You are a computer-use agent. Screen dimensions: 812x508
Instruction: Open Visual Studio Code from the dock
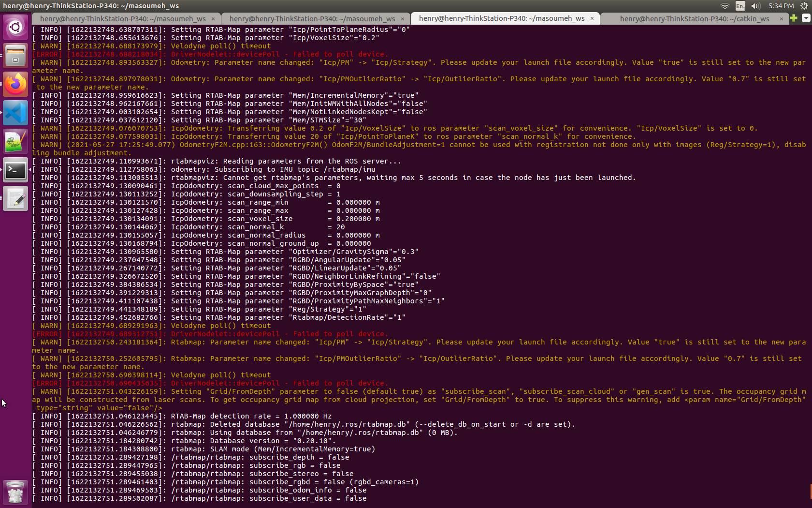pos(15,113)
